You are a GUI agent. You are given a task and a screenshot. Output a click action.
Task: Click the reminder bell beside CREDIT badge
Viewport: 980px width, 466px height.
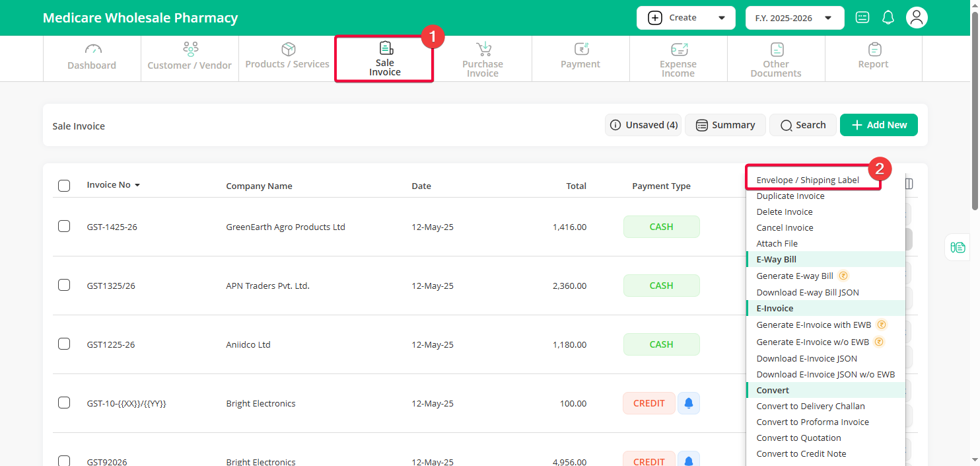pos(689,403)
